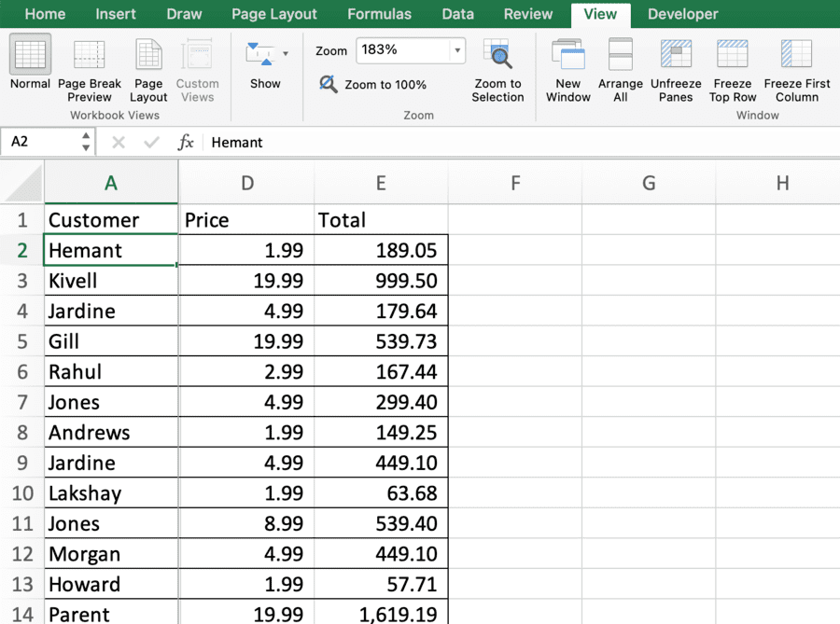This screenshot has width=840, height=624.
Task: Confirm entry with checkmark icon
Action: (x=151, y=143)
